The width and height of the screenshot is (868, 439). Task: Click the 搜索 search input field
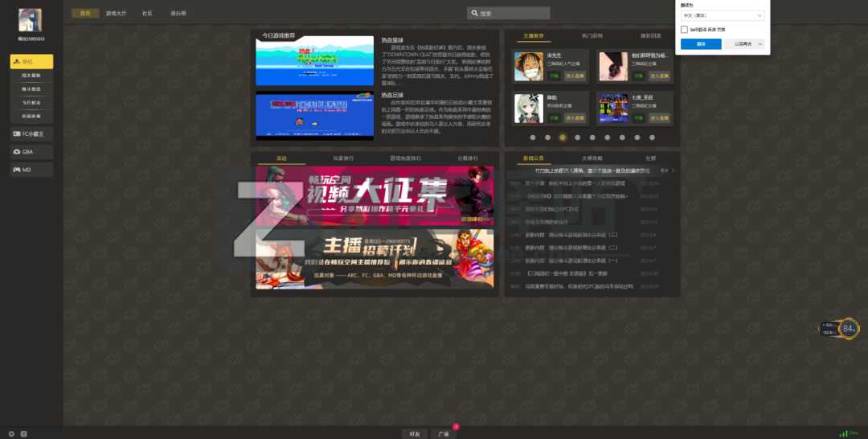click(x=510, y=14)
